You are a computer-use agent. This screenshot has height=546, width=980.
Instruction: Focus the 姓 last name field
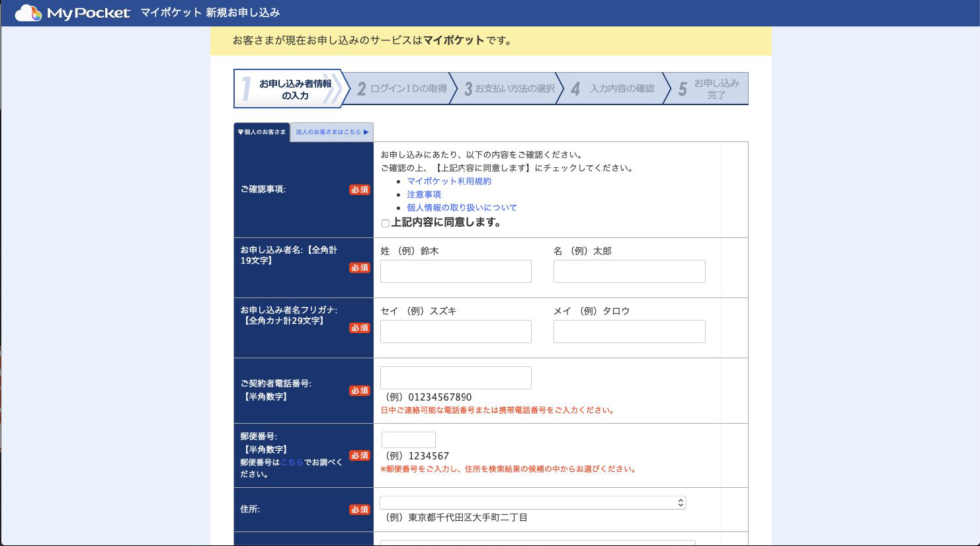pos(456,272)
